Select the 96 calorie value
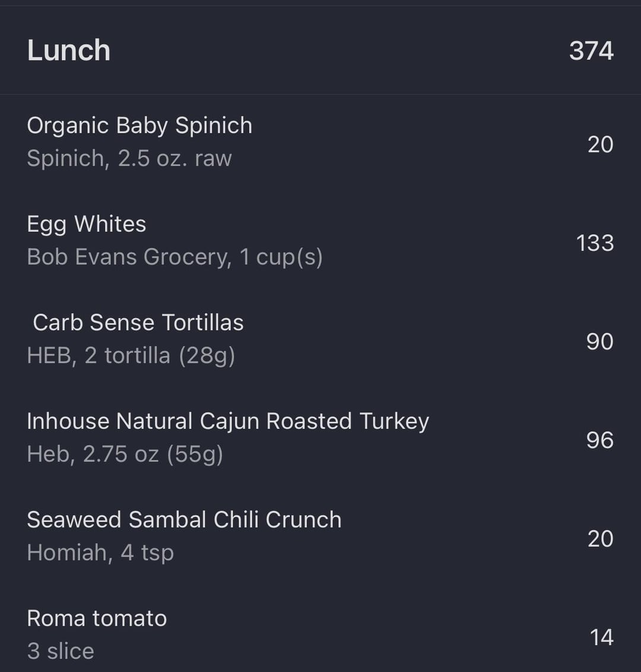 click(599, 440)
